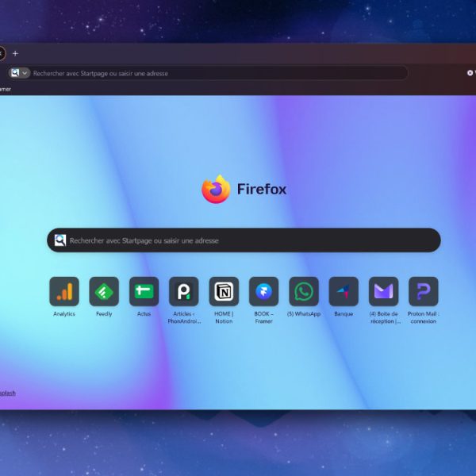Open the Actus shortcut tile

pos(144,291)
